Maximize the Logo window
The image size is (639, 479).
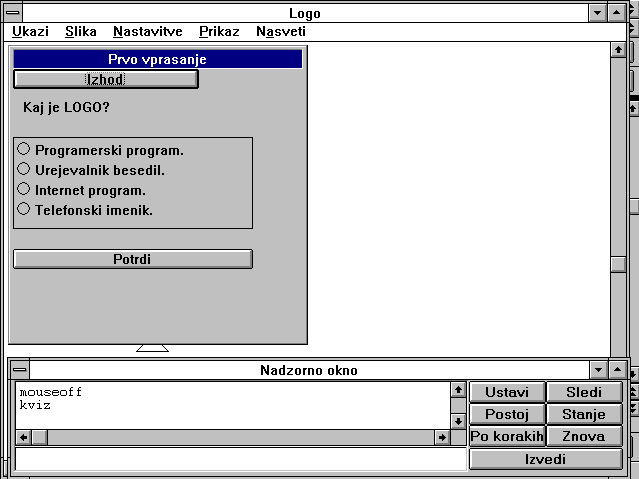[617, 13]
